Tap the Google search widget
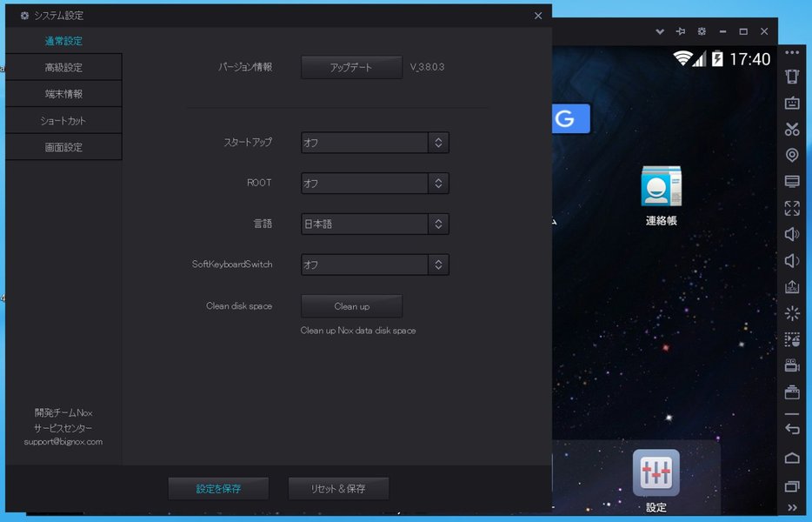The image size is (812, 522). coord(570,118)
